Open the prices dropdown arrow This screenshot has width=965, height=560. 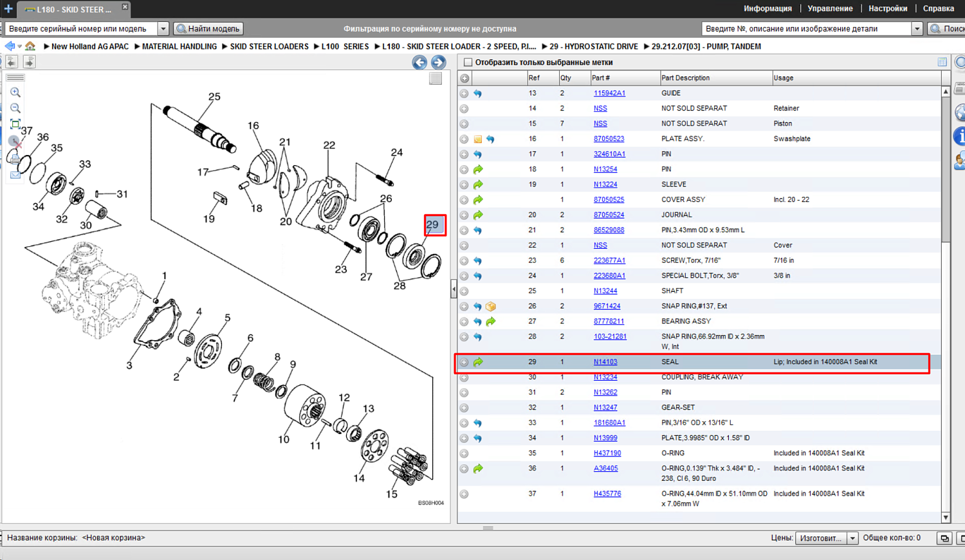[852, 538]
